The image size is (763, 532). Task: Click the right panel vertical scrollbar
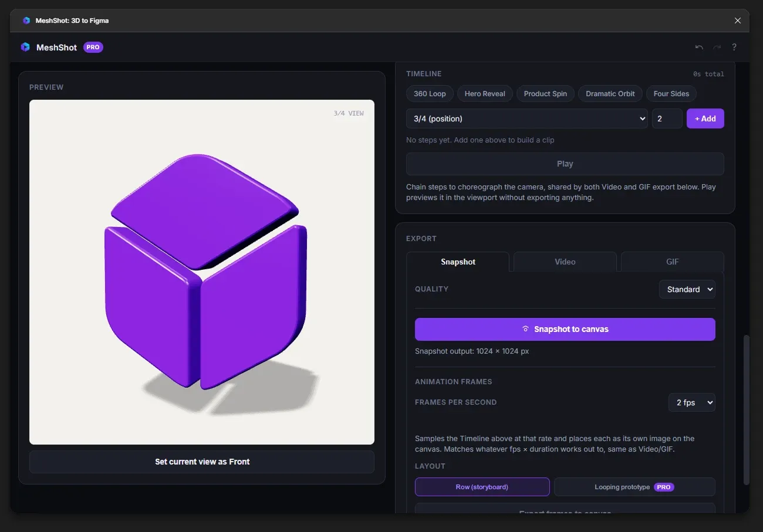[x=747, y=409]
